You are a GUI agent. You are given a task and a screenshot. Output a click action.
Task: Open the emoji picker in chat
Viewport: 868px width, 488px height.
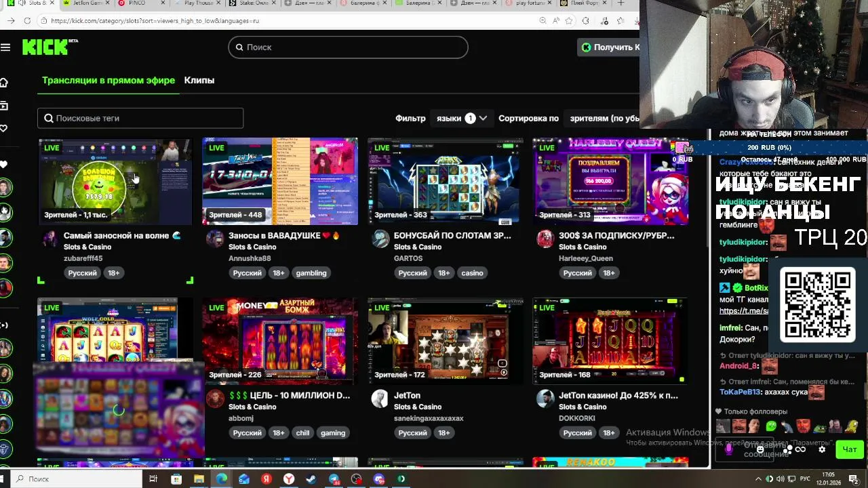click(760, 449)
